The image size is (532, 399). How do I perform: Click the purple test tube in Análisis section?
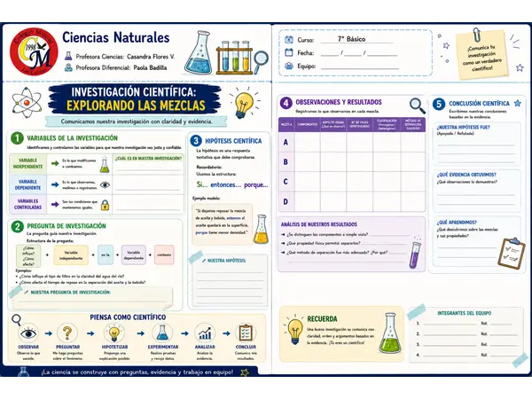[415, 254]
